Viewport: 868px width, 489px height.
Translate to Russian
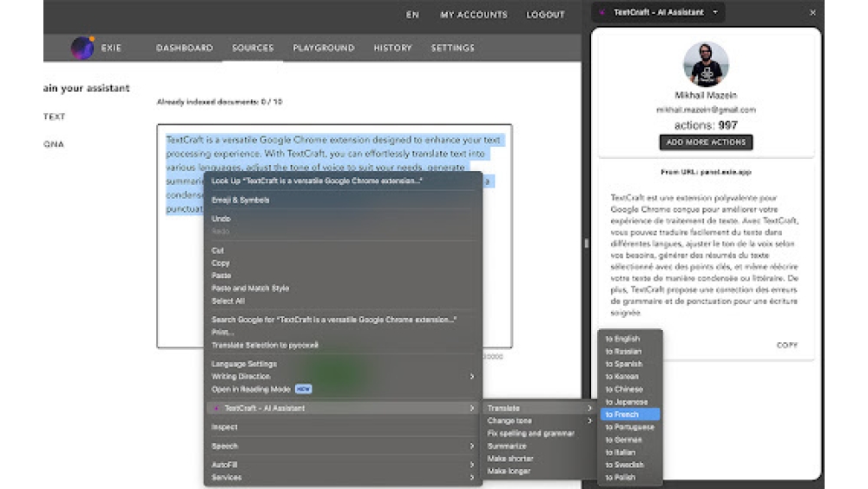(630, 352)
